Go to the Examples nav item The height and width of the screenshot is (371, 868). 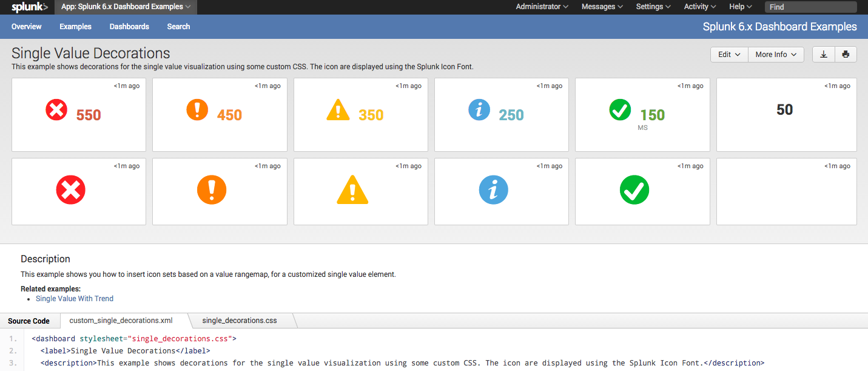(x=75, y=27)
